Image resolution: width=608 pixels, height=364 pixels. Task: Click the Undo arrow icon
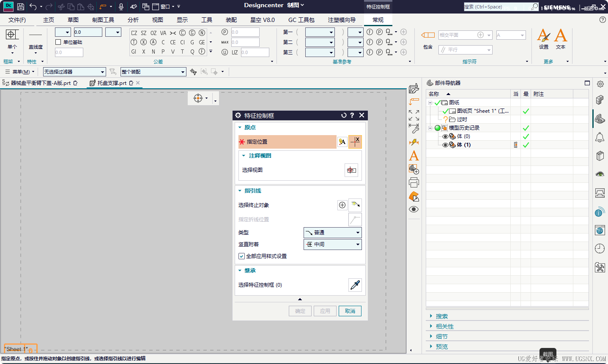click(33, 7)
